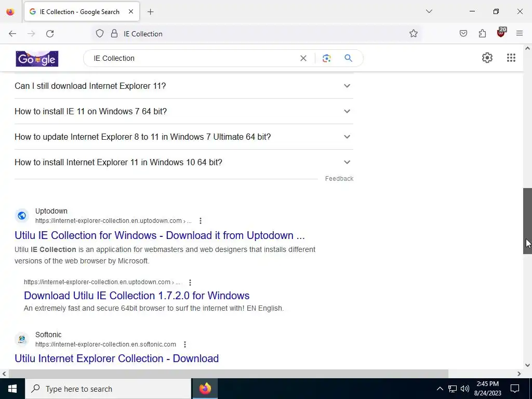Screen dimensions: 532x399
Task: Expand 'How to update Internet Explorer 8 to 11'
Action: tap(184, 137)
